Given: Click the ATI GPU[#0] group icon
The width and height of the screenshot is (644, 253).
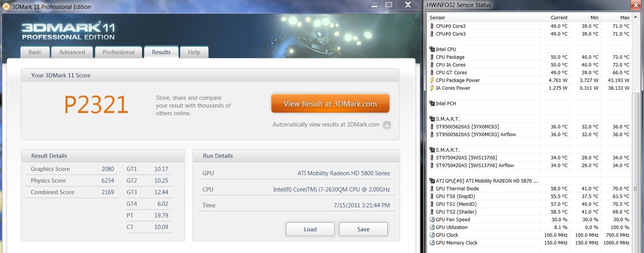Looking at the screenshot, I should 432,181.
